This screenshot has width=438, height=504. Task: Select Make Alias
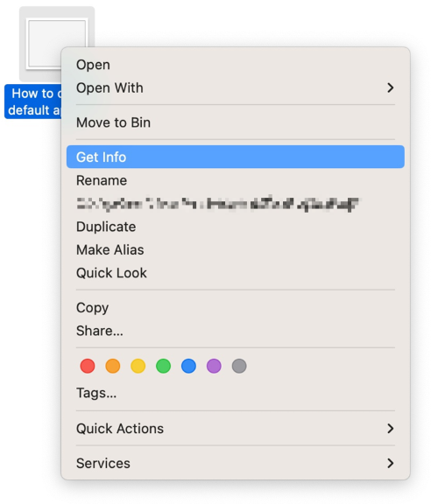(236, 249)
